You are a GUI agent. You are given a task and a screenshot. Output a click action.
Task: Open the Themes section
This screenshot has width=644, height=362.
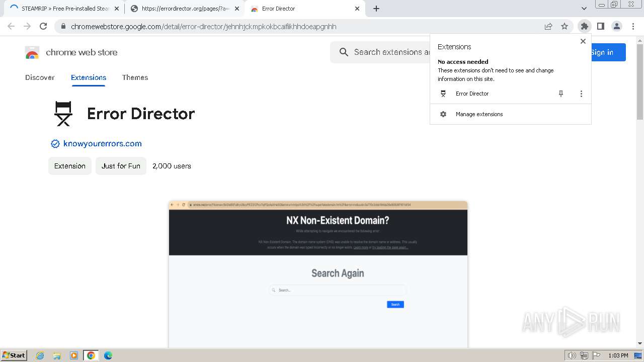[135, 77]
